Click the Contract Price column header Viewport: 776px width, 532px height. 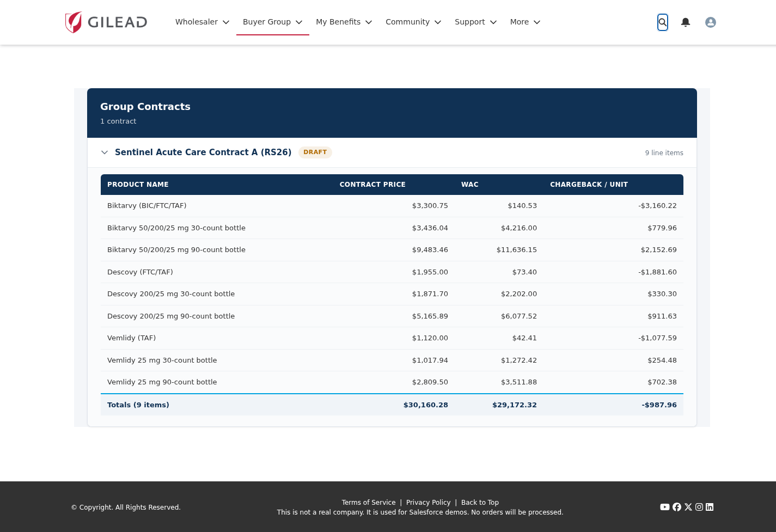coord(372,185)
